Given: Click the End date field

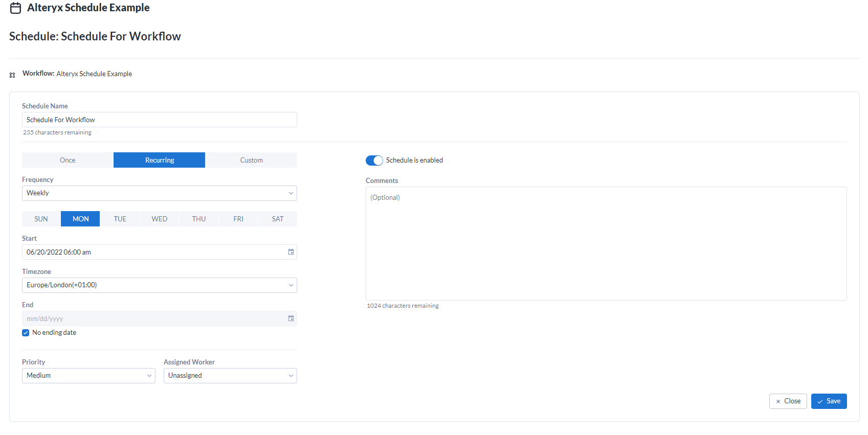Looking at the screenshot, I should tap(160, 318).
